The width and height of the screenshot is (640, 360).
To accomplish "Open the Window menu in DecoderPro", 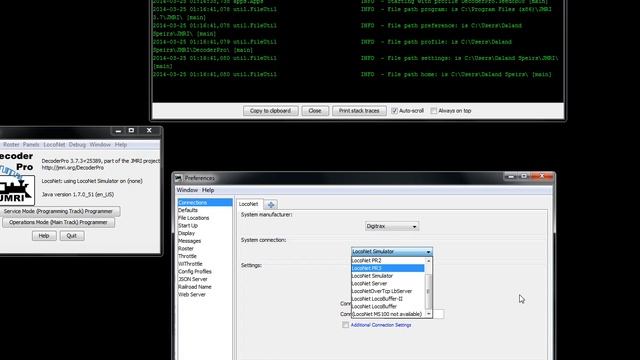I will [100, 144].
